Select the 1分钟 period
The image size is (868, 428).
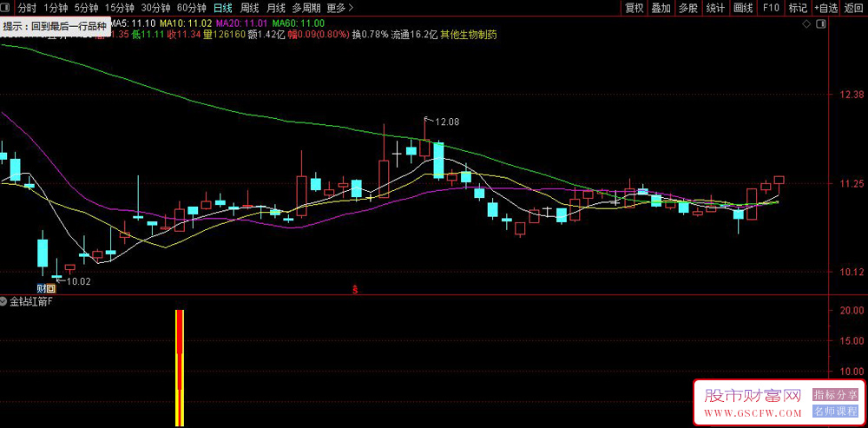[56, 8]
